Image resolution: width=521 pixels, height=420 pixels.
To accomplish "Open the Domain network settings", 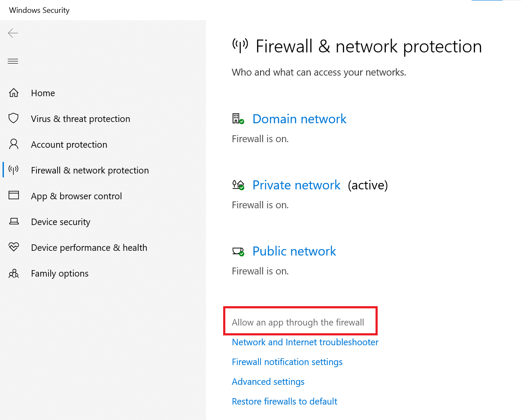I will (x=299, y=119).
